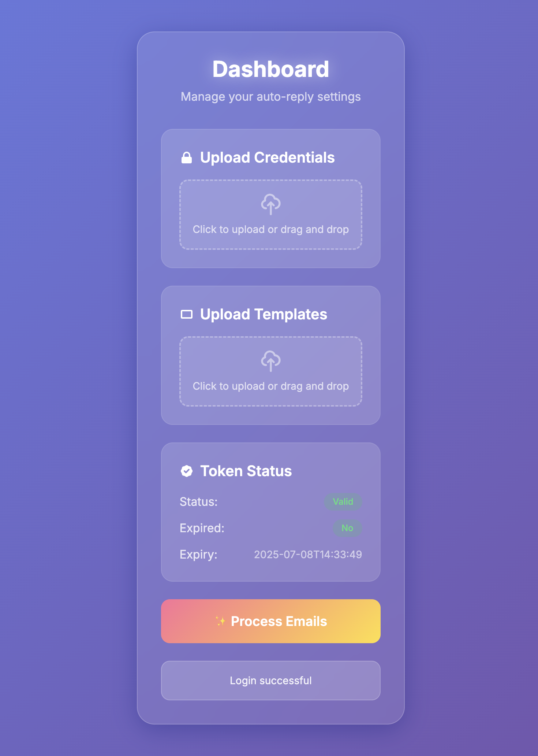Click the cloud upload icon under Upload Templates
538x756 pixels.
point(271,361)
